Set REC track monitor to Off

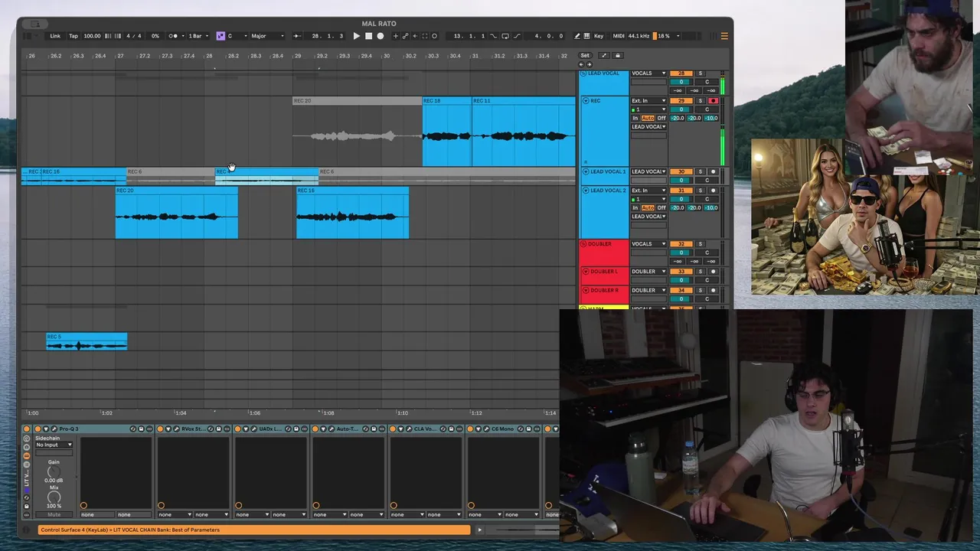pos(661,119)
